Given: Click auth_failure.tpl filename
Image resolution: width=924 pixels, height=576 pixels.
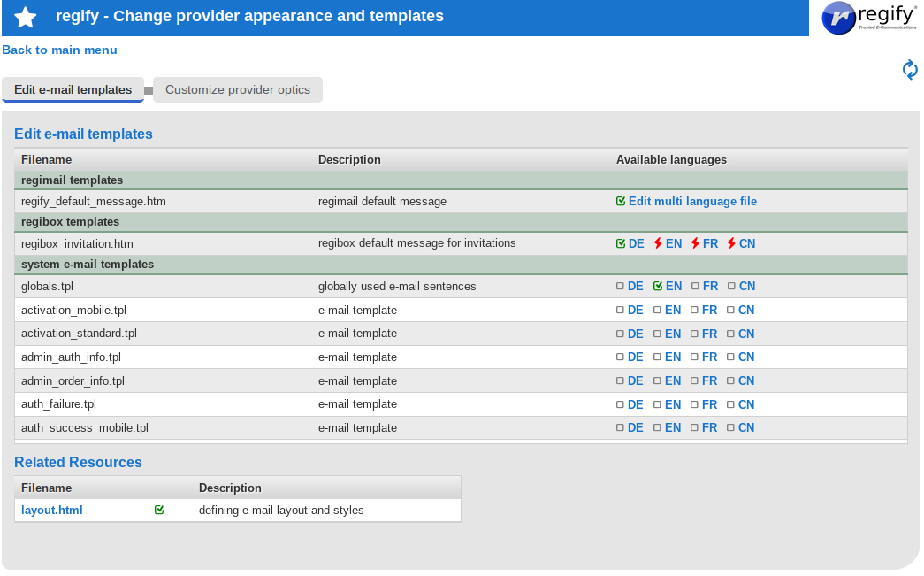Looking at the screenshot, I should coord(59,403).
